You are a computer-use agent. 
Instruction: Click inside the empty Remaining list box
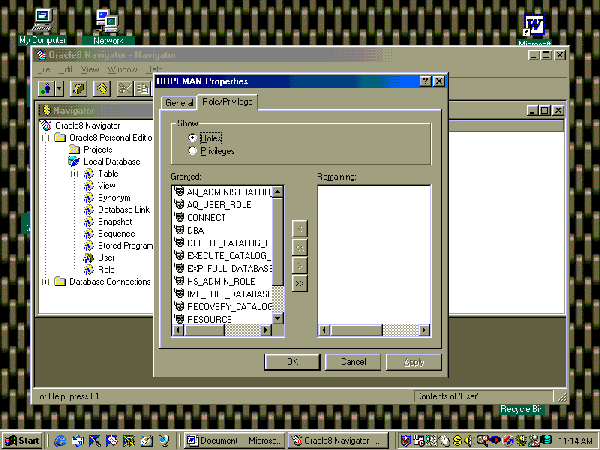pyautogui.click(x=374, y=255)
